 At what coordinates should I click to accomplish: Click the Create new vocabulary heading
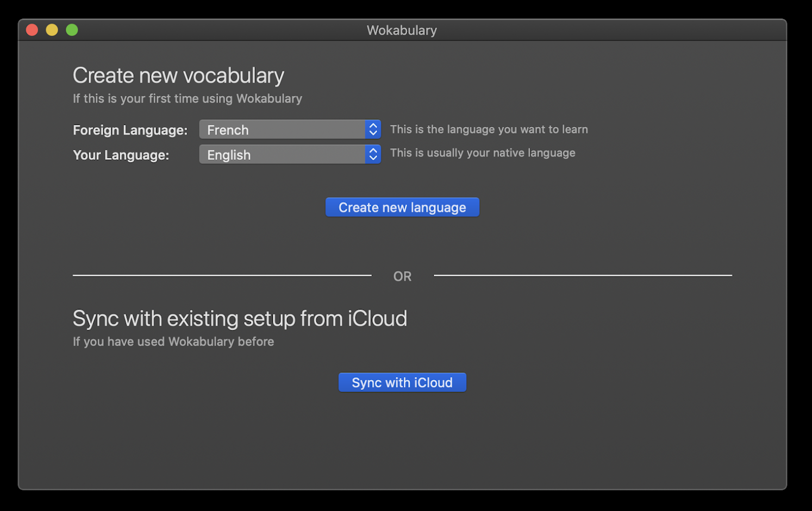pyautogui.click(x=178, y=75)
